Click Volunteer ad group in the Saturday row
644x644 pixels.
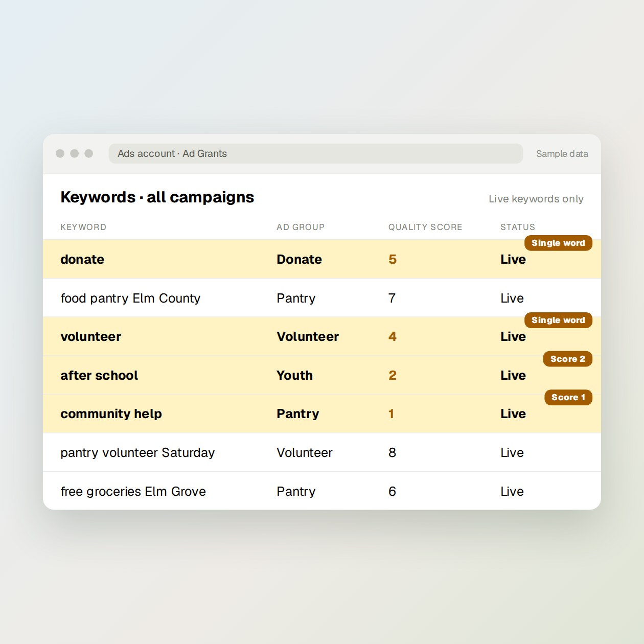click(x=305, y=452)
